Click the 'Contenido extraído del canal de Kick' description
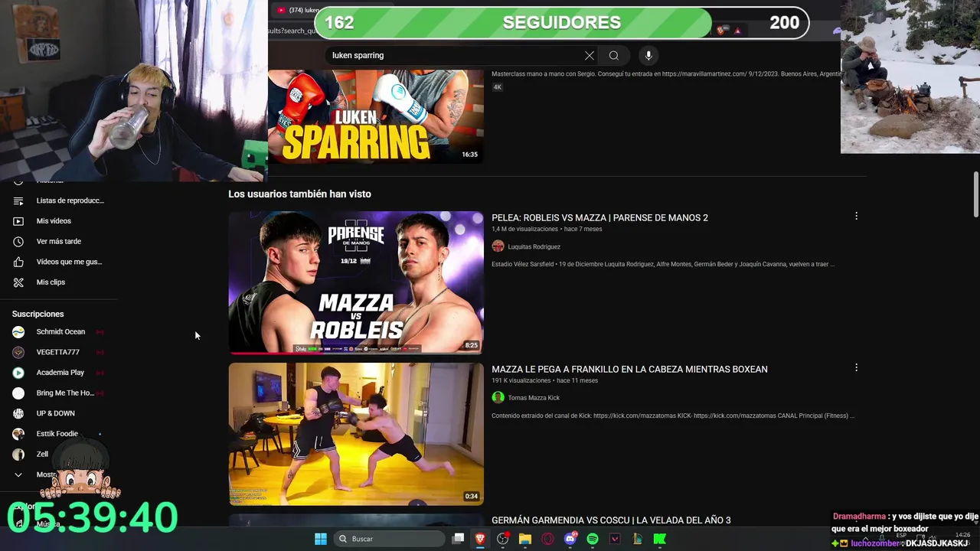 673,416
